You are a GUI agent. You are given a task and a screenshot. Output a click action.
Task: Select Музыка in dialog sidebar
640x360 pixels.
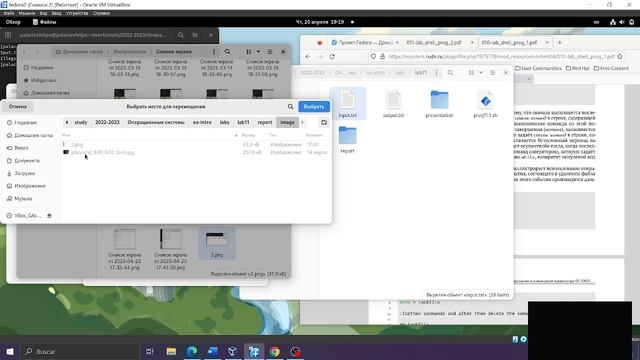click(x=23, y=198)
